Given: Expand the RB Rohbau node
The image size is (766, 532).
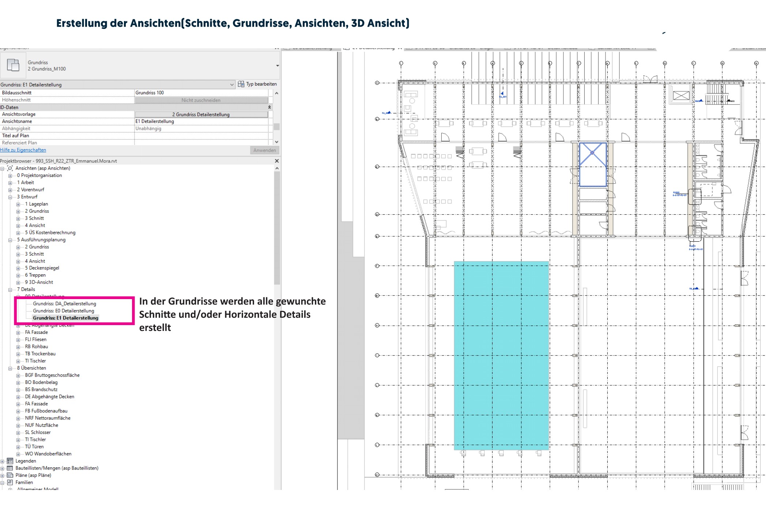Looking at the screenshot, I should coord(18,347).
